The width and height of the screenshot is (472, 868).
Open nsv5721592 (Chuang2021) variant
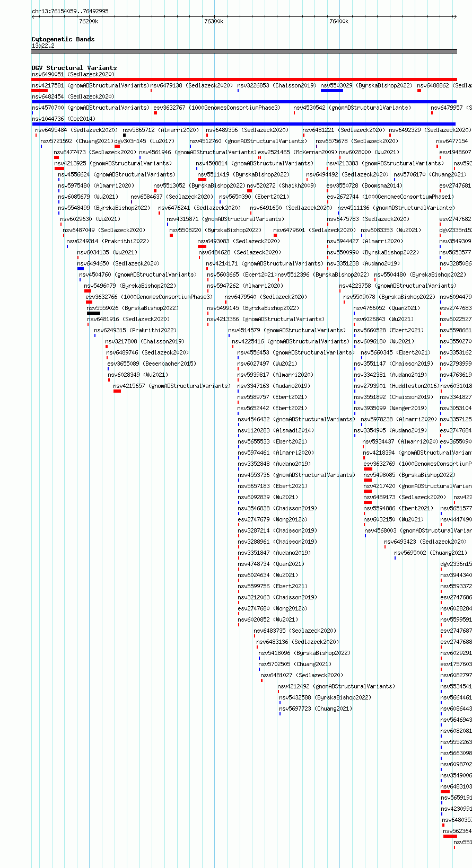(x=77, y=141)
